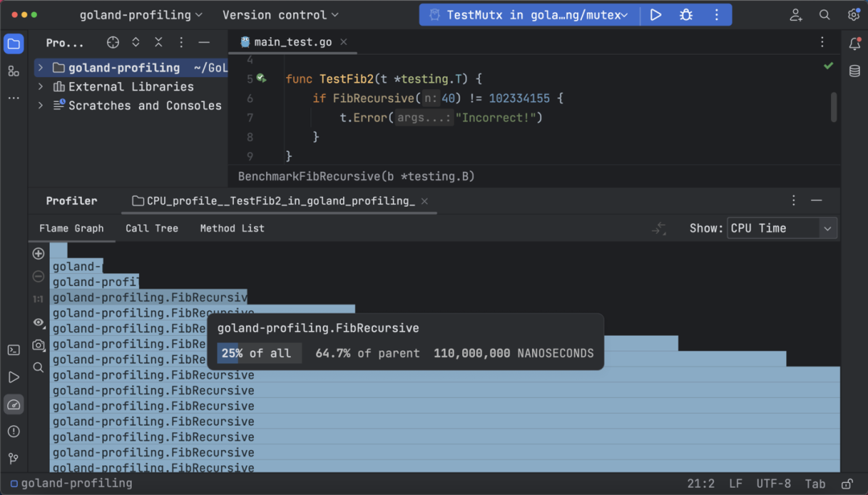Viewport: 868px width, 495px height.
Task: Minimize the Profiler tool window
Action: click(x=817, y=200)
